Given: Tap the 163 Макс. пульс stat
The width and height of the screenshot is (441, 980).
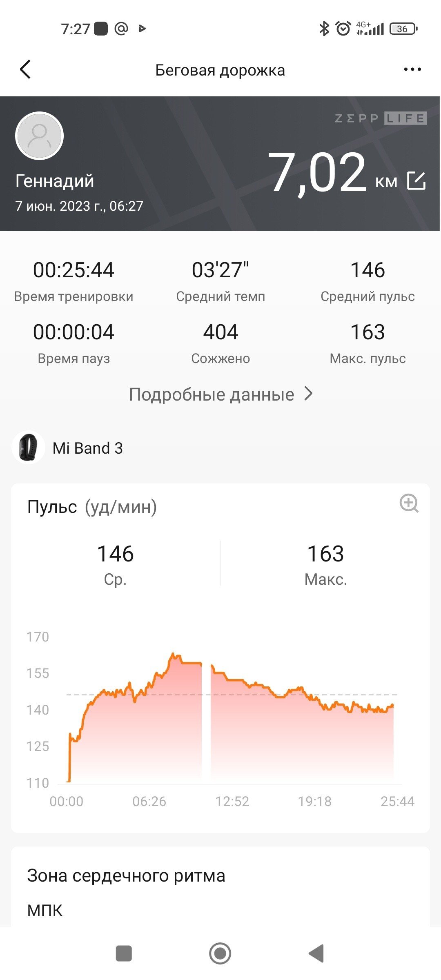Looking at the screenshot, I should pyautogui.click(x=367, y=343).
